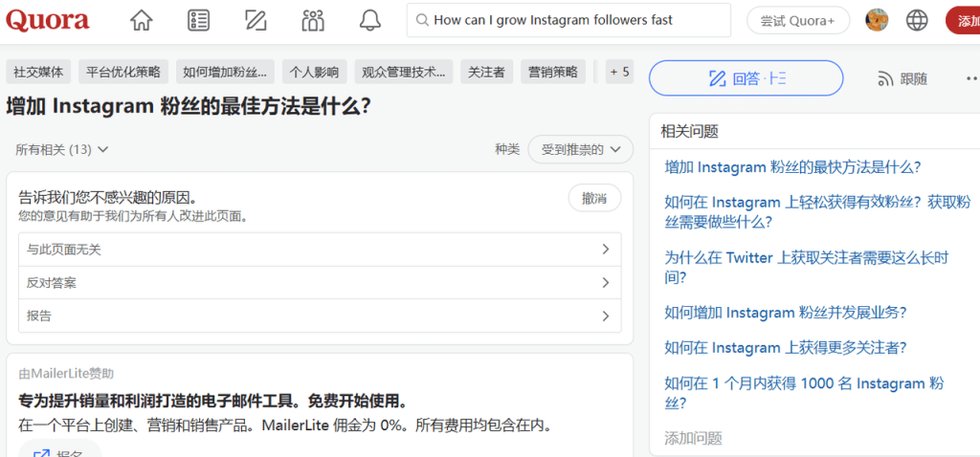Expand the + 5 more topics
Viewport: 980px width, 457px height.
[x=619, y=72]
